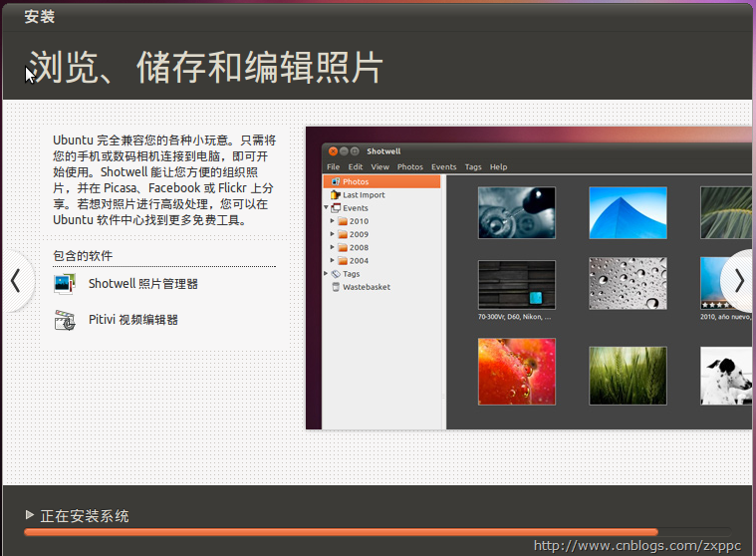The image size is (756, 556).
Task: Click the 2010 folder icon
Action: tap(343, 221)
